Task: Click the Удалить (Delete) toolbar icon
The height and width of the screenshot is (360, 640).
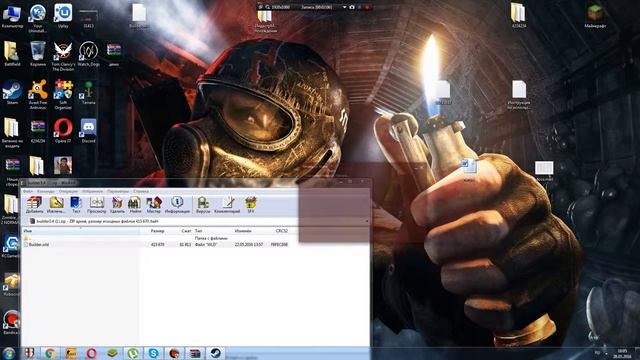Action: click(117, 205)
